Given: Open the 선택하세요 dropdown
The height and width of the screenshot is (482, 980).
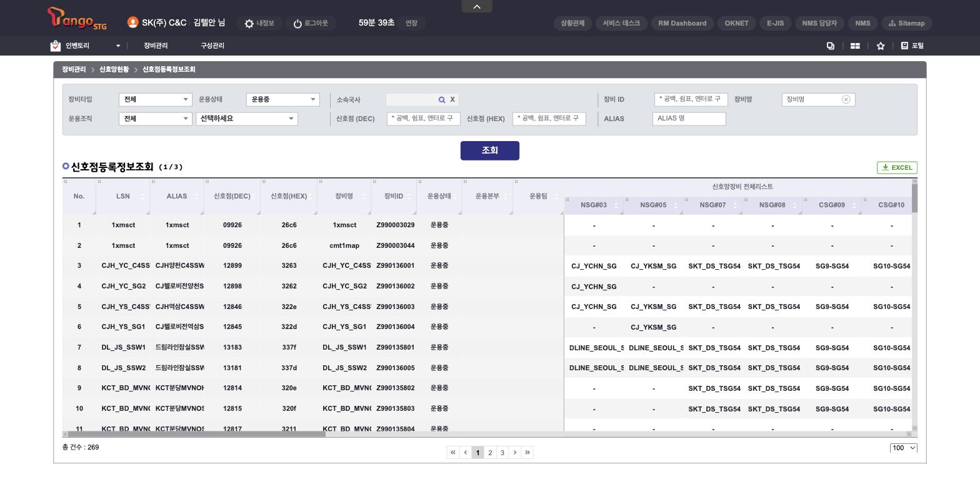Looking at the screenshot, I should click(247, 119).
